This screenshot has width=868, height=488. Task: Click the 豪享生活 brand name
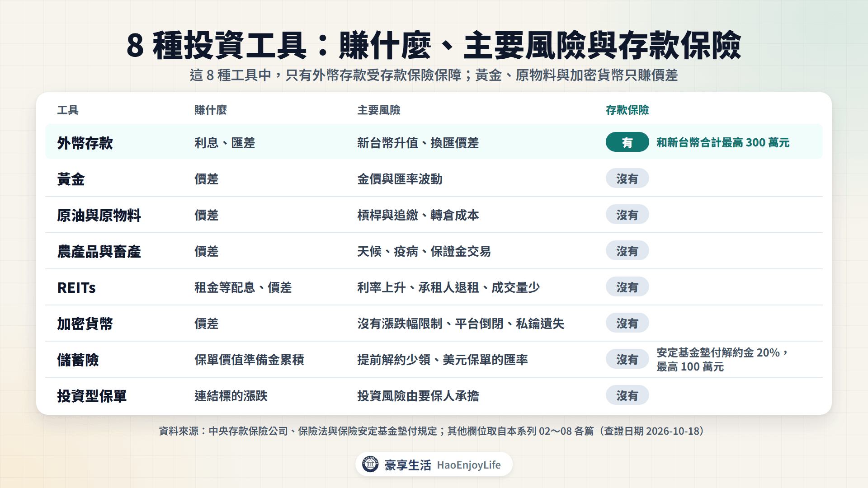pyautogui.click(x=408, y=465)
